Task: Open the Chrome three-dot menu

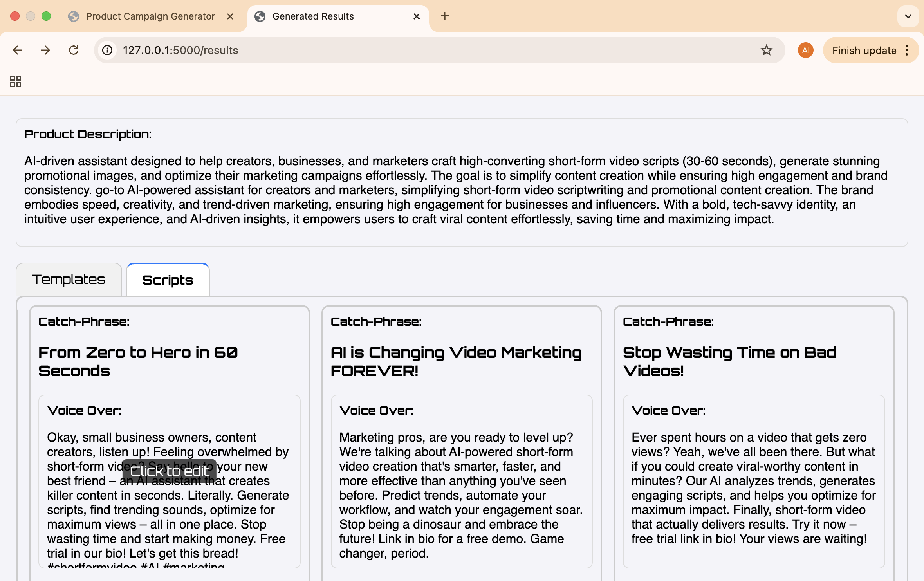Action: [x=907, y=50]
